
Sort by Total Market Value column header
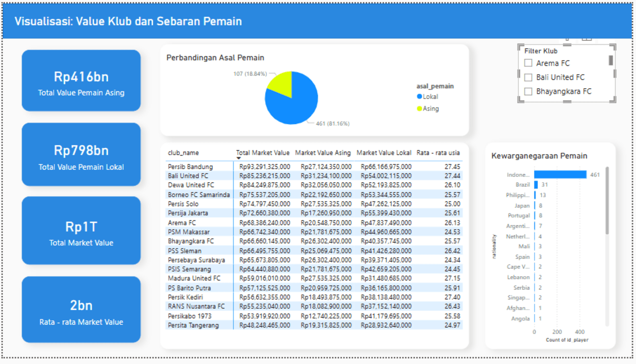(263, 153)
